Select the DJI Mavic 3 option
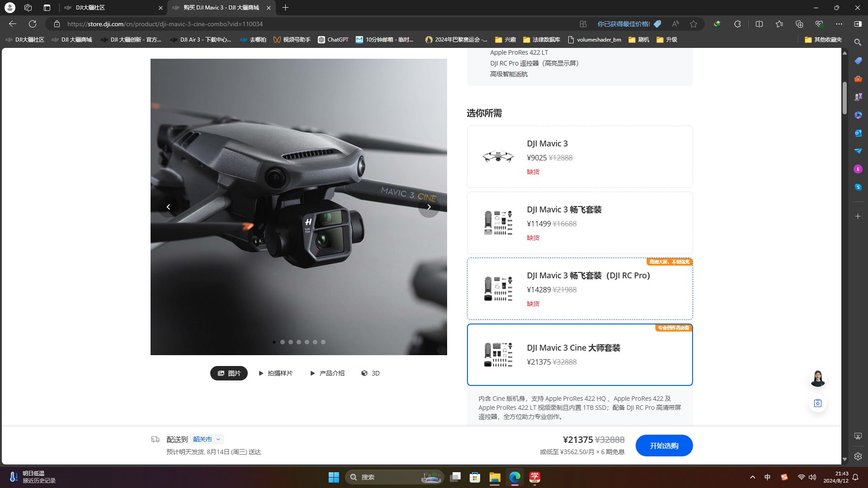The image size is (868, 488). coord(580,157)
